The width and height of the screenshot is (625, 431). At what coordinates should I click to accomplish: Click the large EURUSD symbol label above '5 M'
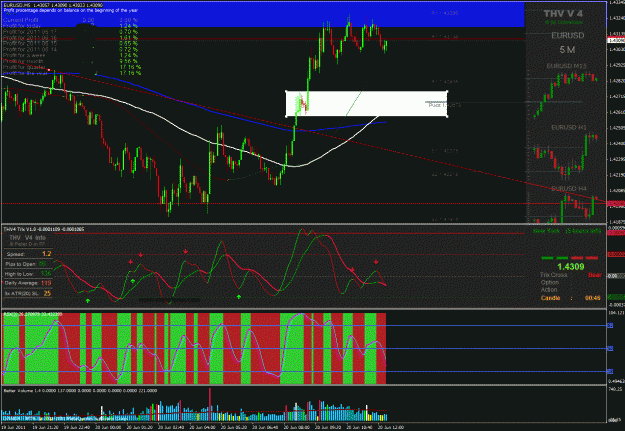tap(568, 35)
